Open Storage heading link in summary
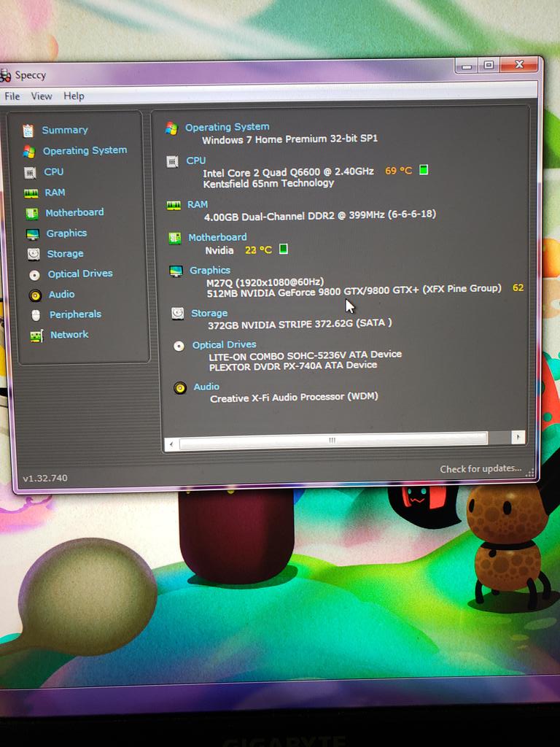The image size is (560, 747). (209, 313)
